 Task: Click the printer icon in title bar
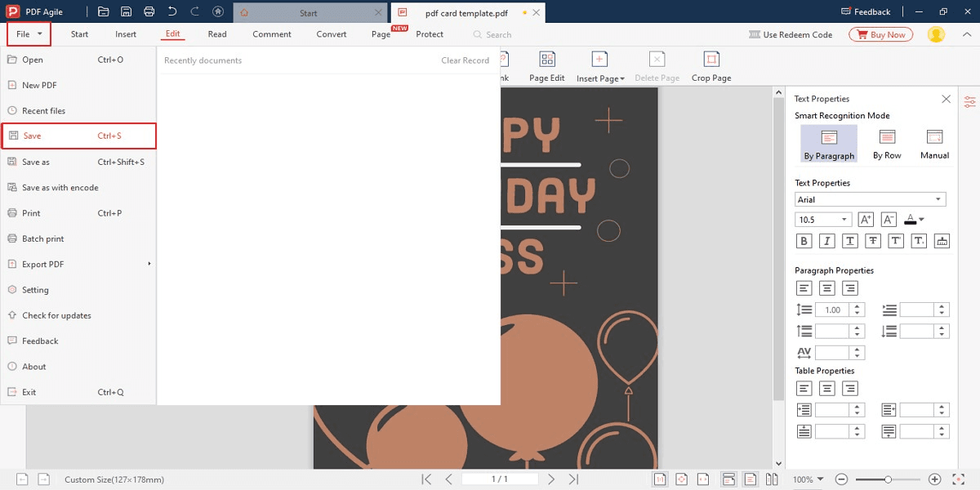point(149,11)
